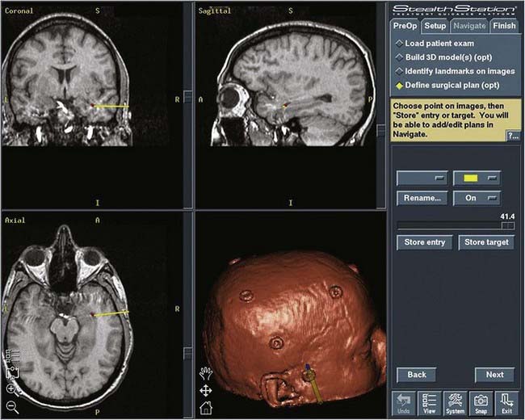
Task: Zoom in on the axial image
Action: 12,388
